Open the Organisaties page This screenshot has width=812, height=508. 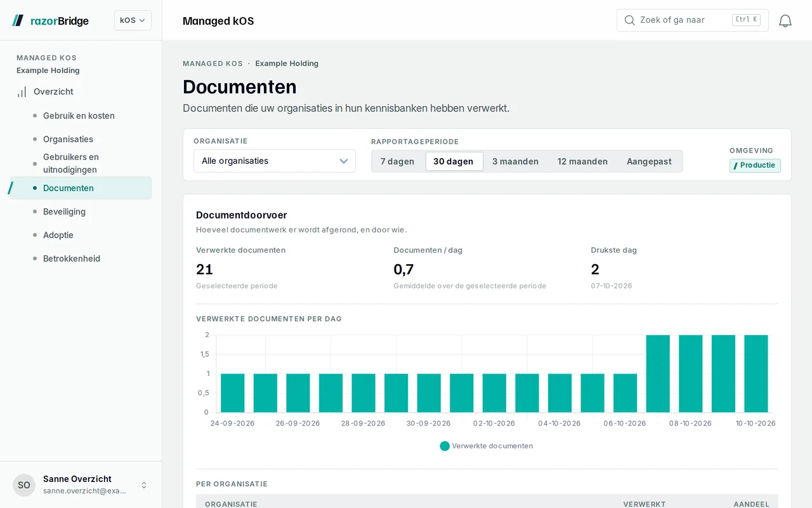pyautogui.click(x=81, y=139)
